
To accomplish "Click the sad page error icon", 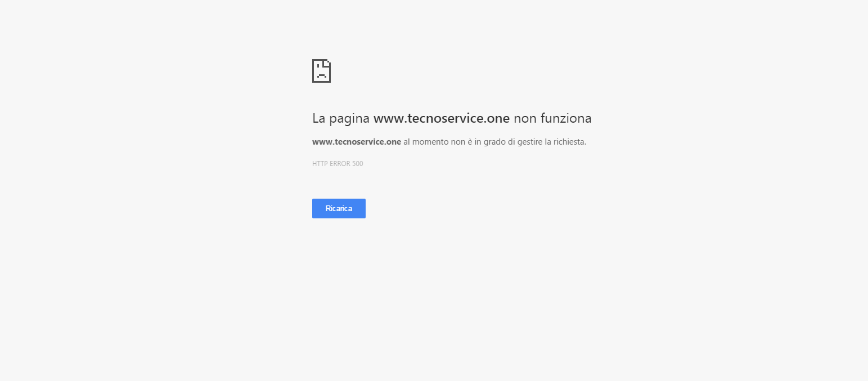I will tap(321, 71).
